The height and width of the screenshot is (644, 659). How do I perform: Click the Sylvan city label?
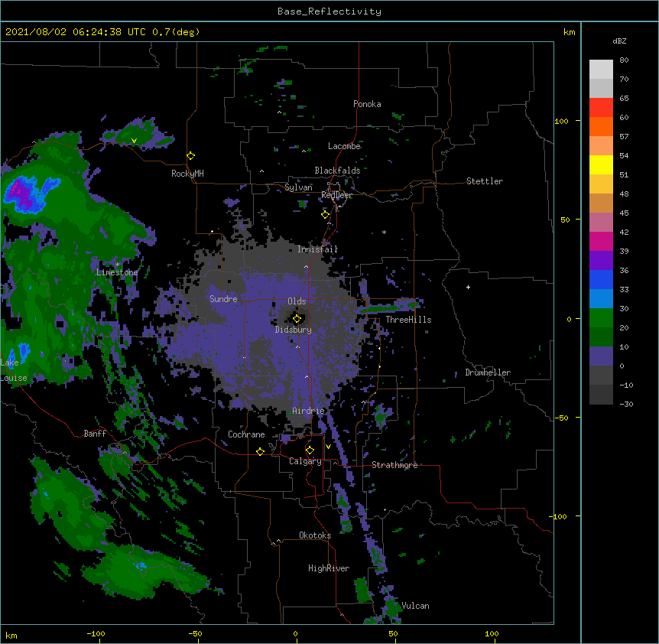298,187
